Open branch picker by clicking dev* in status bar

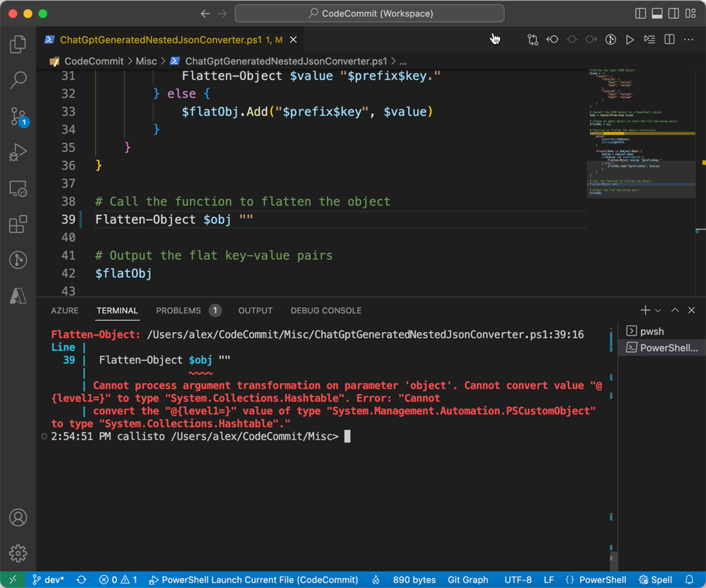48,580
